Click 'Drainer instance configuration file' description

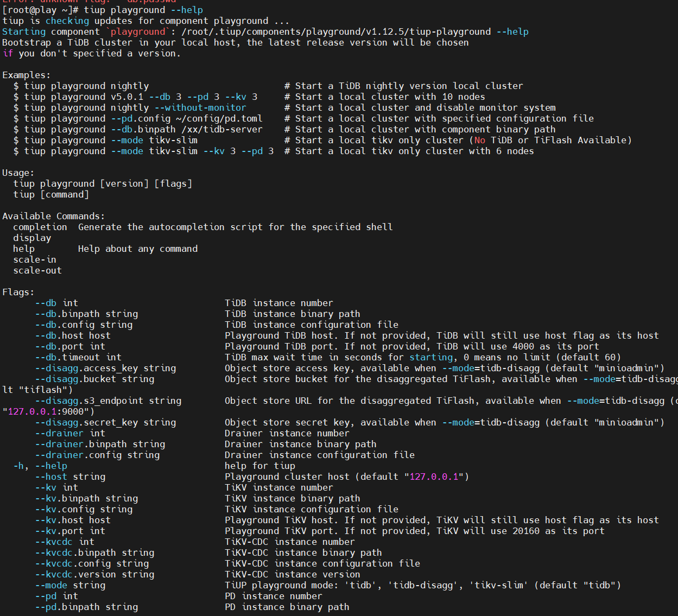coord(320,455)
